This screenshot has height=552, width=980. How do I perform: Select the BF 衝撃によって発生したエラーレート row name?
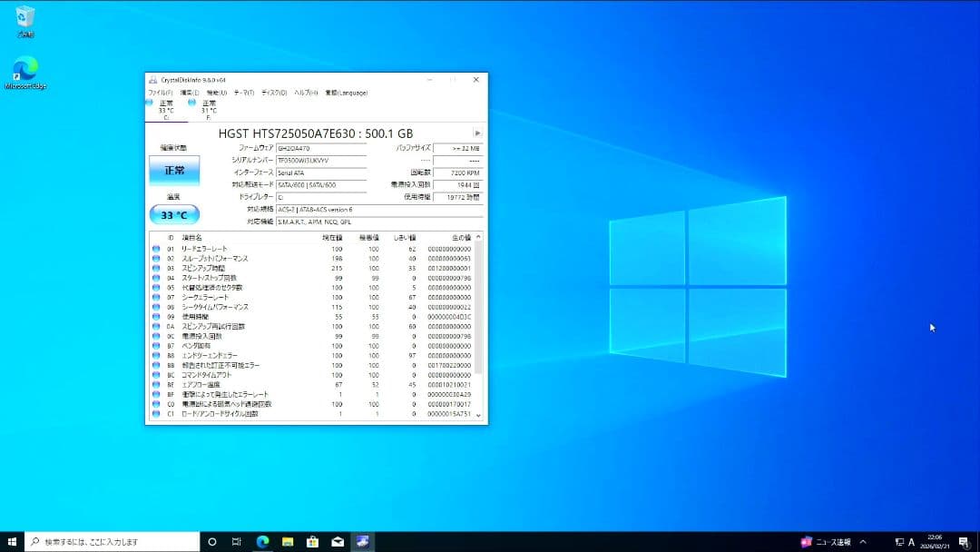point(225,394)
